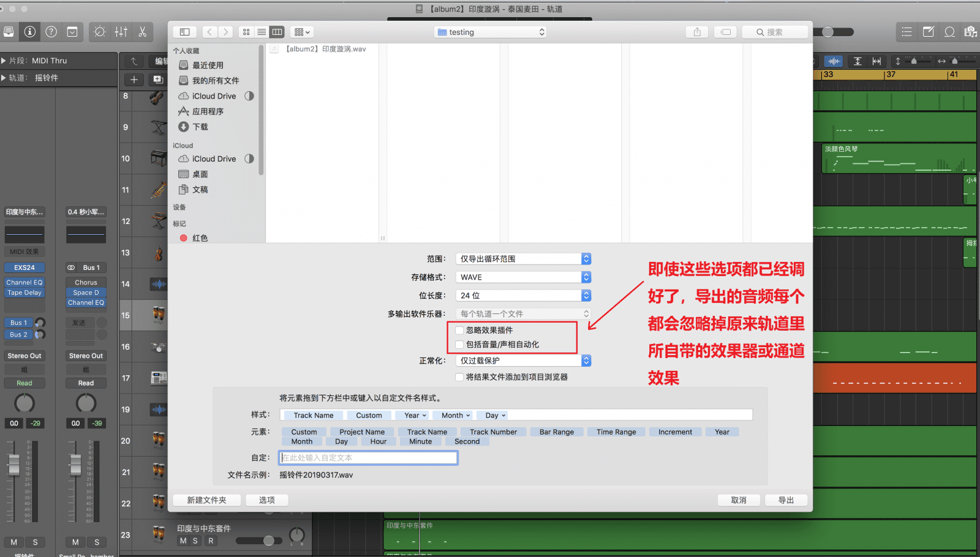This screenshot has width=980, height=557.
Task: Solo the 印度与中东套件 track
Action: (x=195, y=540)
